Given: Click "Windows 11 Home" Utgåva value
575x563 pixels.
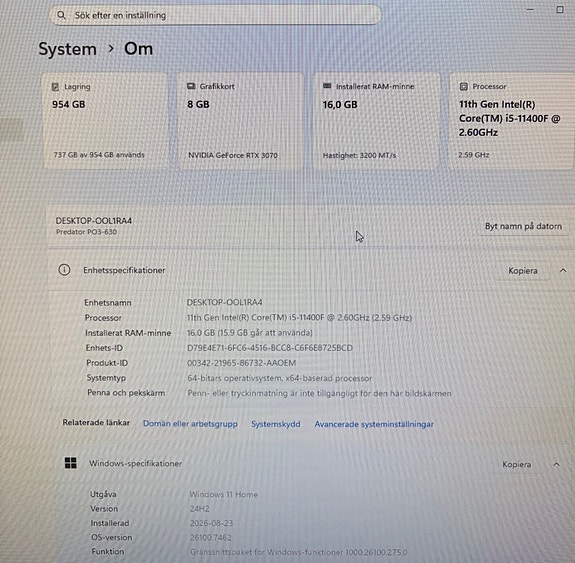Looking at the screenshot, I should pos(223,494).
